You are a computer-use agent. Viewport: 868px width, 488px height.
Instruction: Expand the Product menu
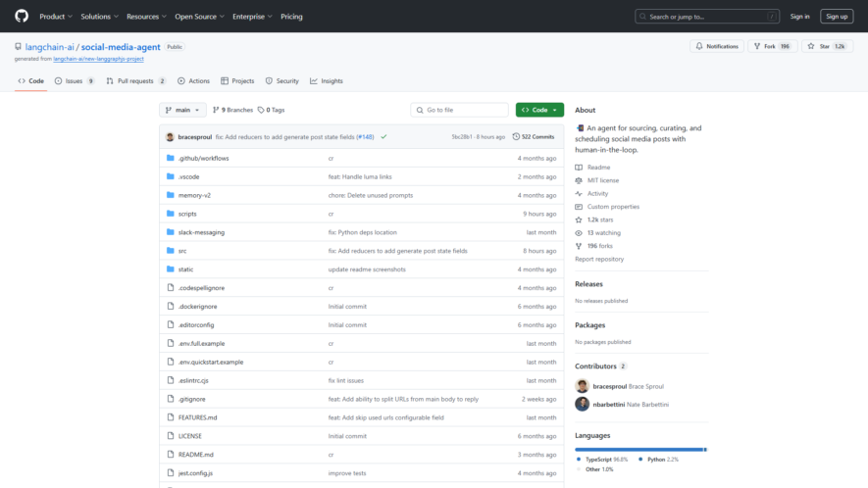click(x=56, y=17)
